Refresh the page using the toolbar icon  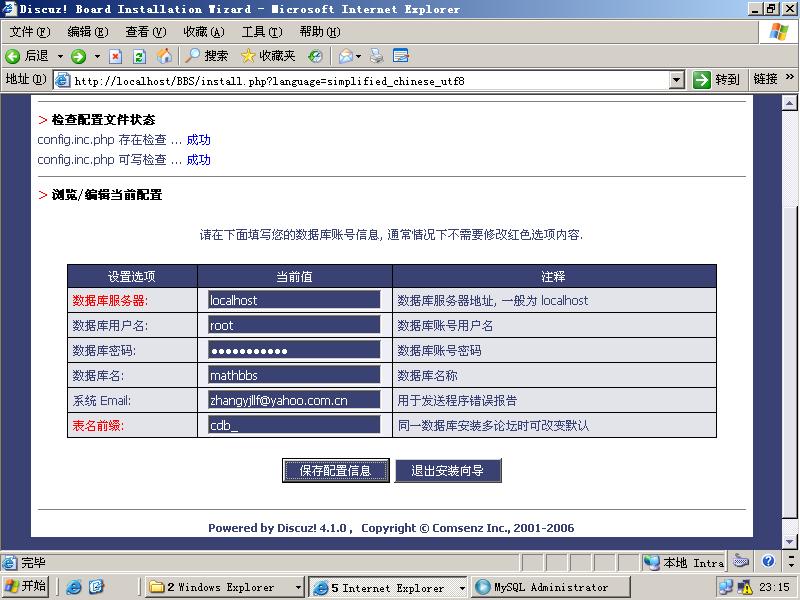click(x=139, y=56)
